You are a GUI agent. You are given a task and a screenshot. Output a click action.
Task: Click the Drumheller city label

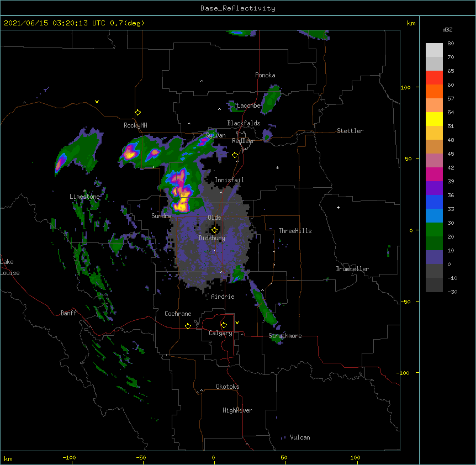pos(352,269)
